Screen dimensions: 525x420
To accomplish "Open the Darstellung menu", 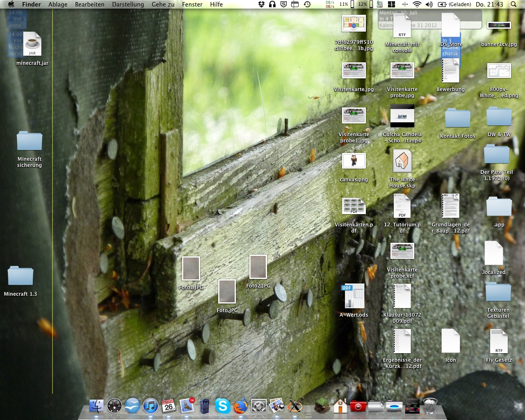I will [x=128, y=4].
